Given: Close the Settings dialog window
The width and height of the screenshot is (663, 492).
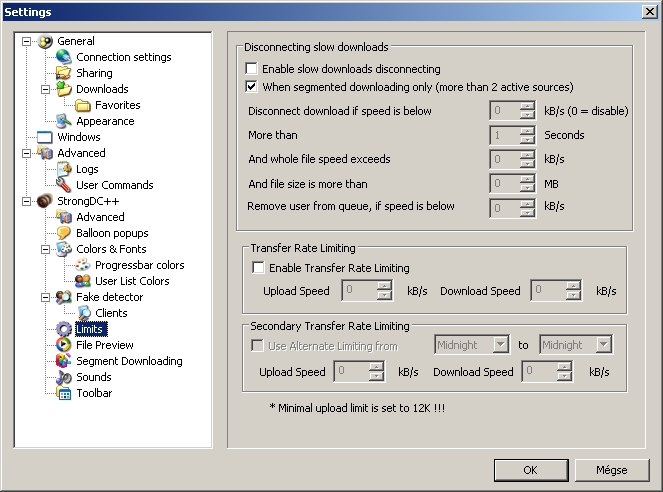Looking at the screenshot, I should click(649, 11).
